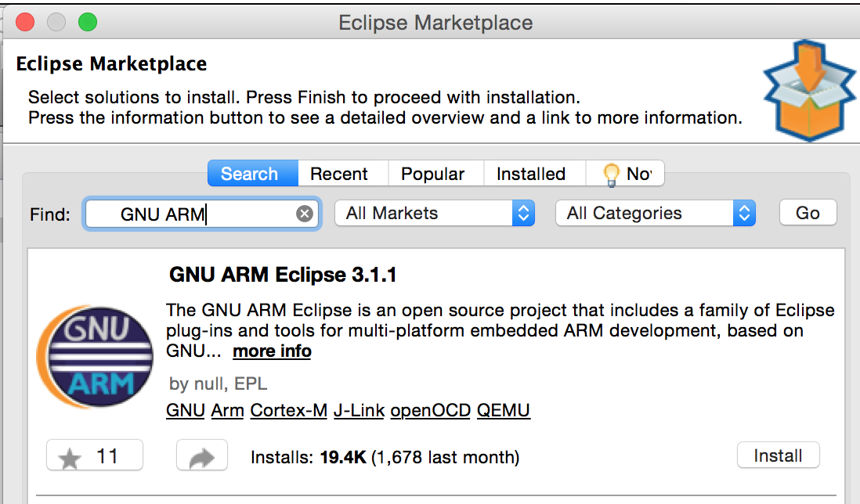Close the Eclipse Marketplace window
Viewport: 860px width, 504px height.
click(x=25, y=23)
